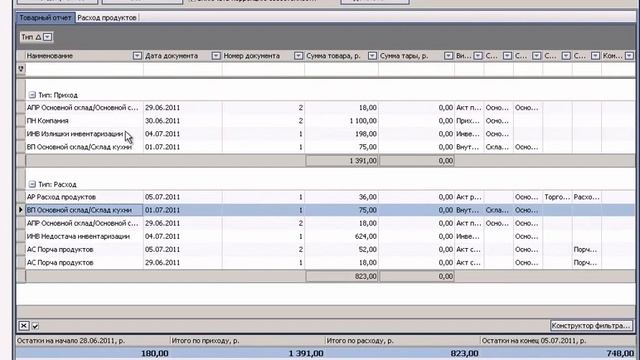This screenshot has width=640, height=360.
Task: Switch to the Товарный отчет tab
Action: click(x=45, y=18)
